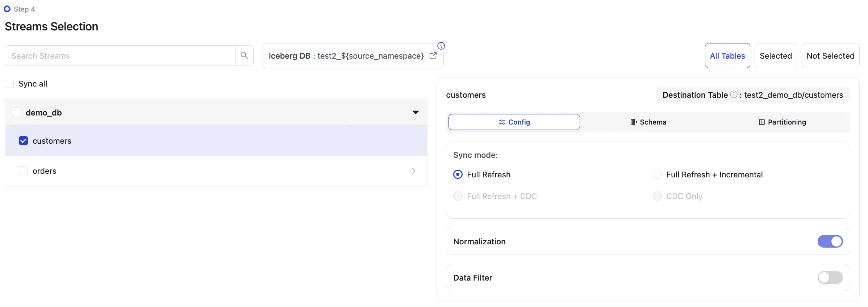Click the info icon above Iceberg DB
Screen dimensions: 868x307
[441, 46]
